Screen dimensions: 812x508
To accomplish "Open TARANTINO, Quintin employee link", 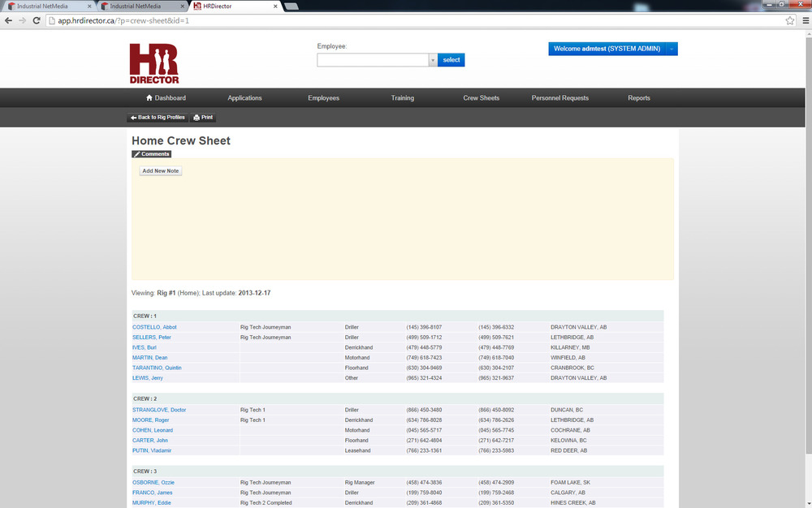I will tap(157, 368).
